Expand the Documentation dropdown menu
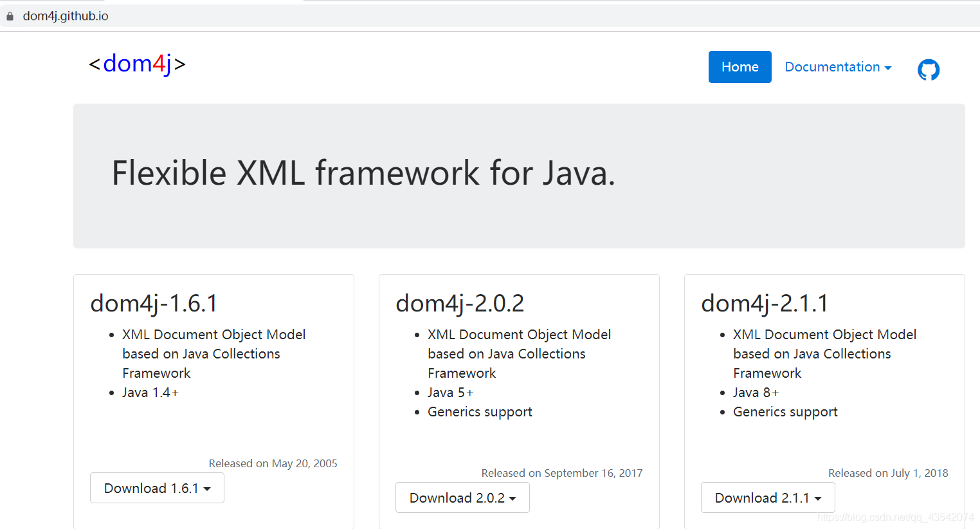This screenshot has width=980, height=529. pyautogui.click(x=838, y=67)
